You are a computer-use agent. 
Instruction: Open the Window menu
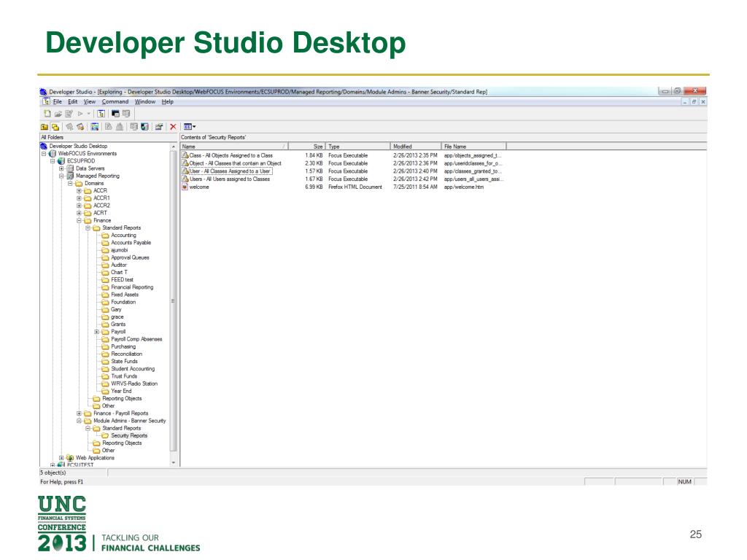pos(145,102)
